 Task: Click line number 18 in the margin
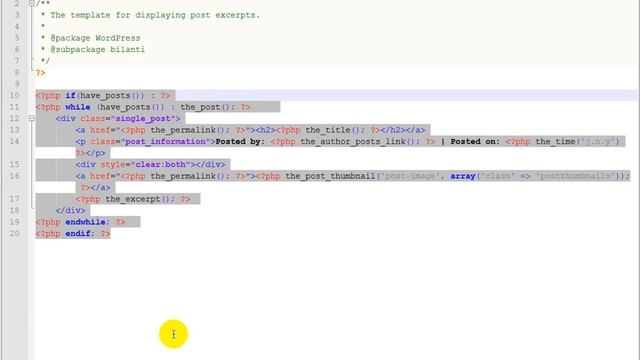click(x=14, y=210)
